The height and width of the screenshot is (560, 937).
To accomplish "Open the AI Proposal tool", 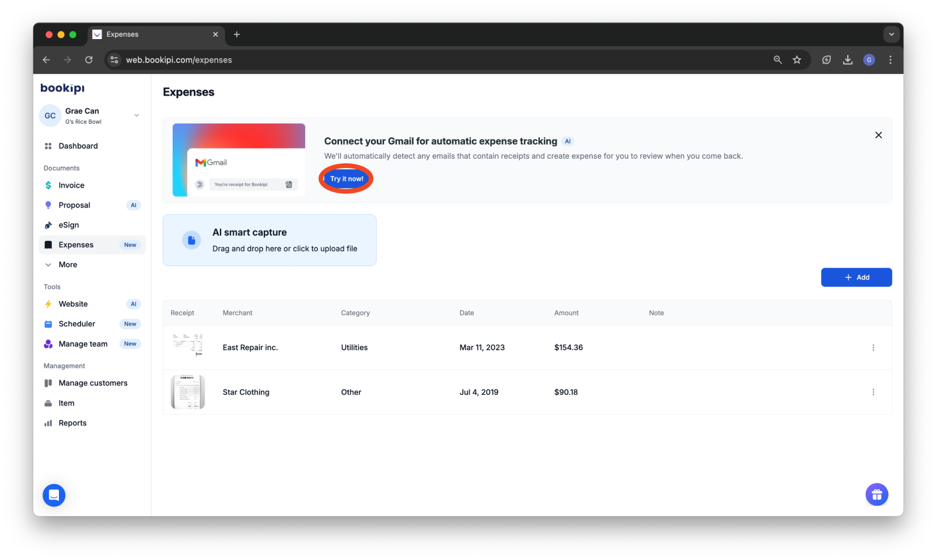I will coord(74,205).
